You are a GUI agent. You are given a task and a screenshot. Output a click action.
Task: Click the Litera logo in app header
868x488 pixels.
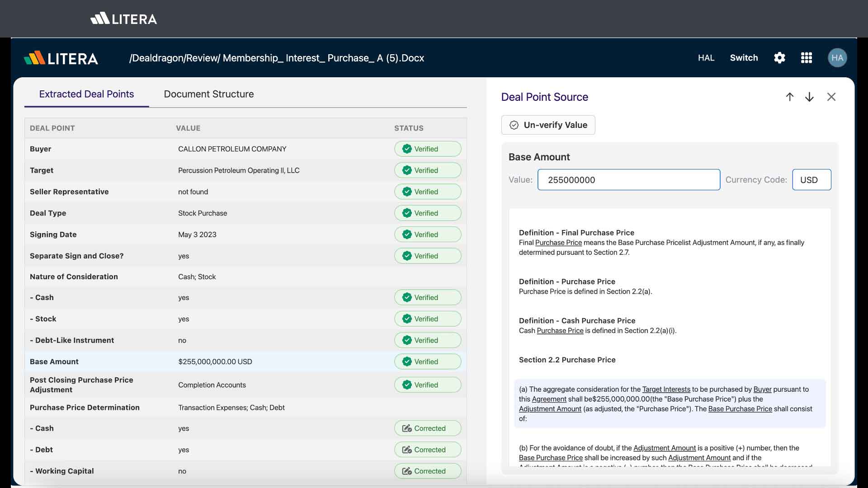[x=61, y=58]
